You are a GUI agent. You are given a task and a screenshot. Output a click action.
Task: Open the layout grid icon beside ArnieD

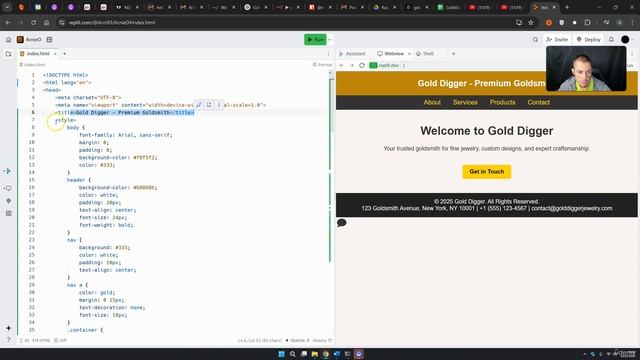[x=49, y=40]
